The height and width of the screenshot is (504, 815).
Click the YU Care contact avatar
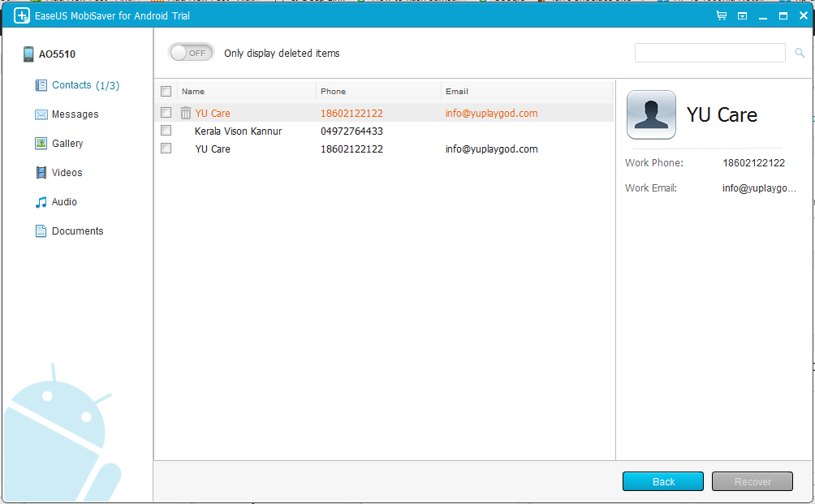[x=651, y=114]
